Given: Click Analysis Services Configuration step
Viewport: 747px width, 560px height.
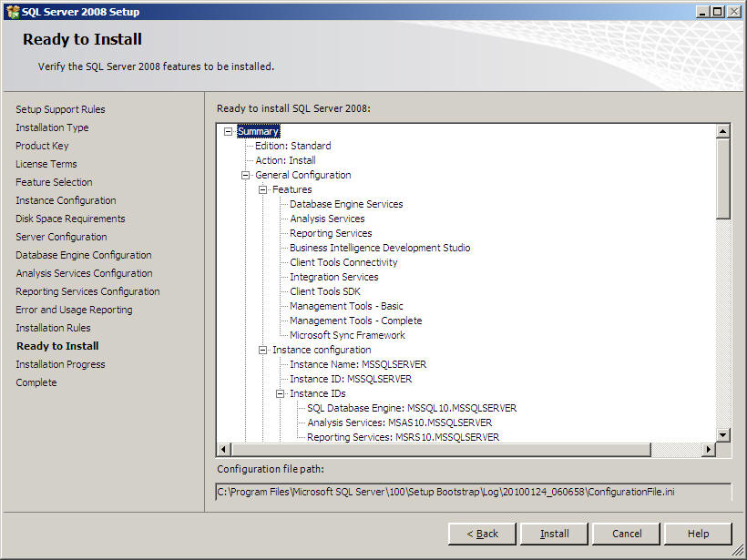Looking at the screenshot, I should [x=85, y=273].
